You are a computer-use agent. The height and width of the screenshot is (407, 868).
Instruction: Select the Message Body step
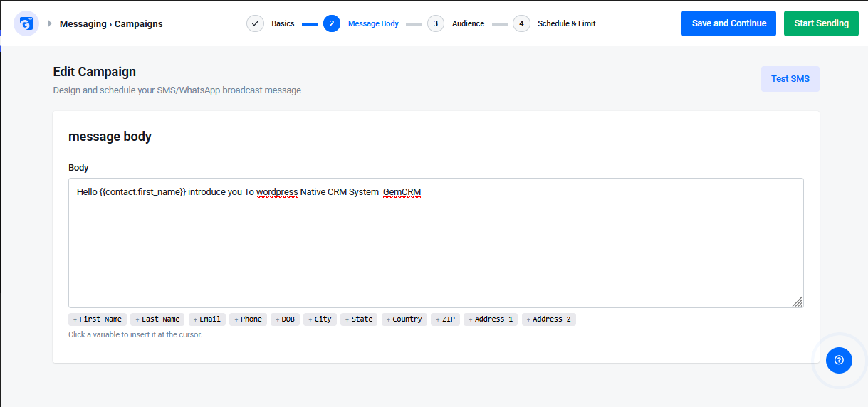pyautogui.click(x=373, y=23)
